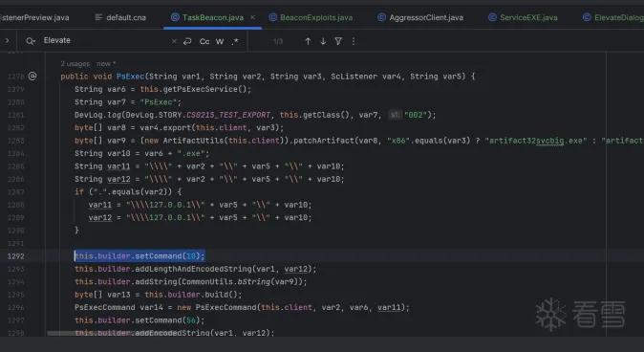Toggle Regex (.*) search option
The width and height of the screenshot is (644, 352).
(235, 41)
